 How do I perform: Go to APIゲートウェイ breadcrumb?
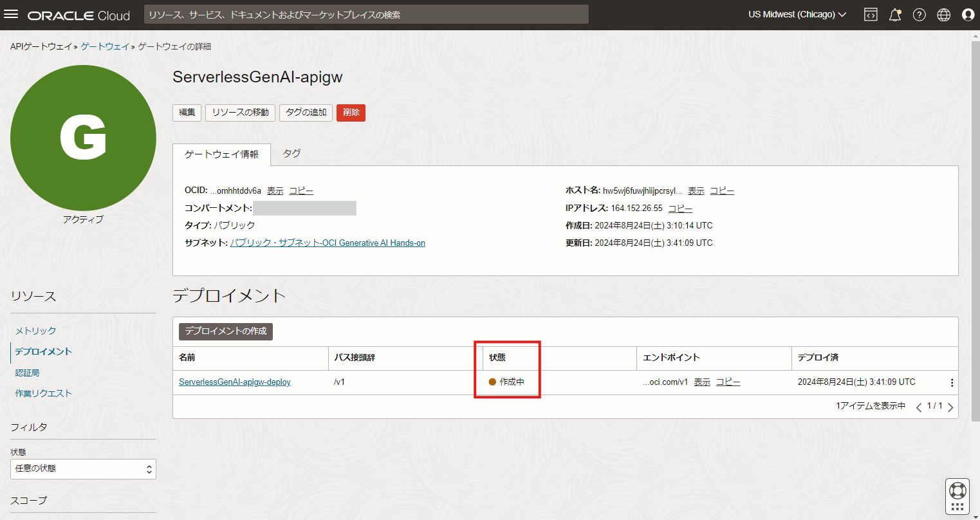point(41,47)
